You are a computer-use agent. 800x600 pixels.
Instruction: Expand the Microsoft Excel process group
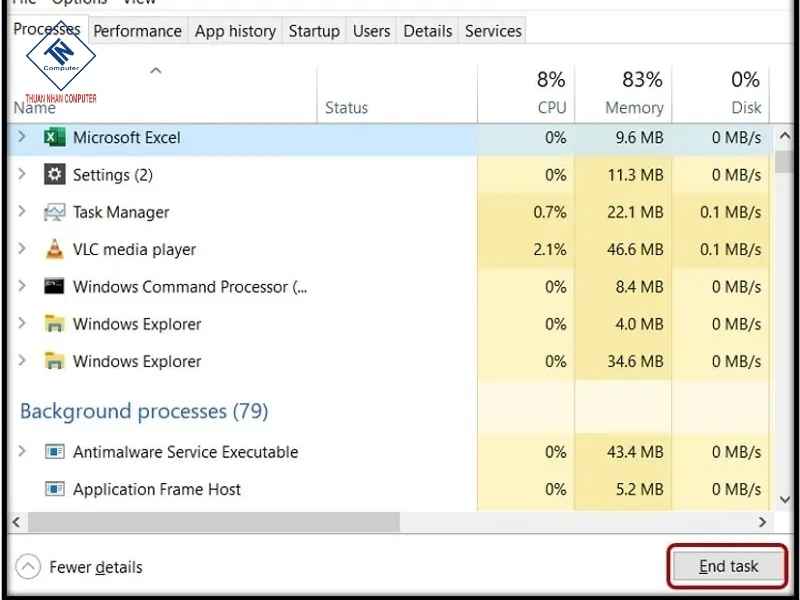[23, 138]
